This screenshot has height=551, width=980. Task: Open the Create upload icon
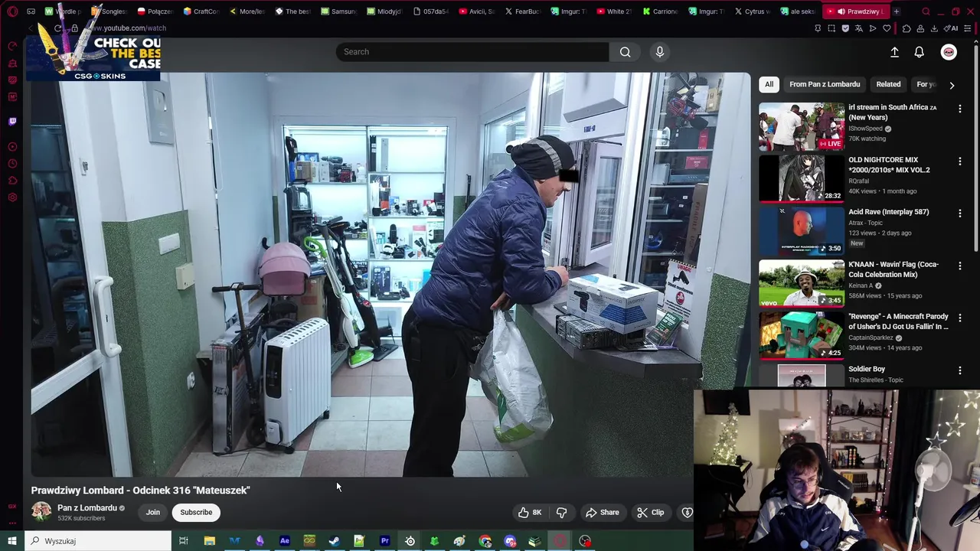coord(894,52)
